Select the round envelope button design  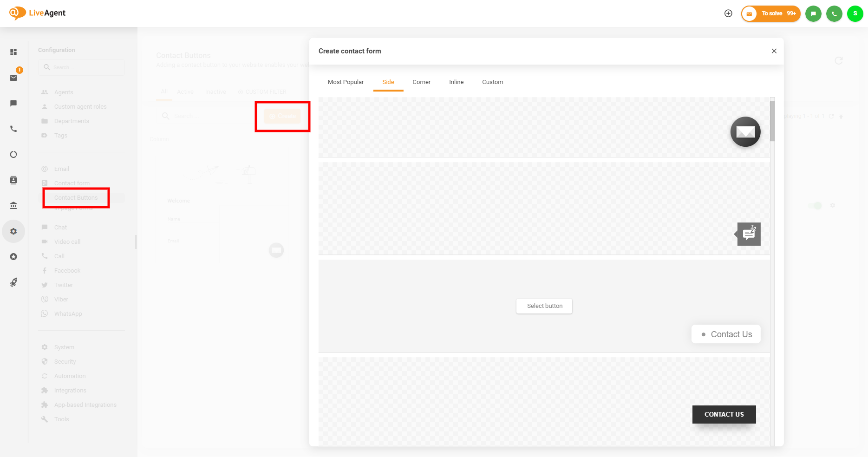pyautogui.click(x=745, y=132)
